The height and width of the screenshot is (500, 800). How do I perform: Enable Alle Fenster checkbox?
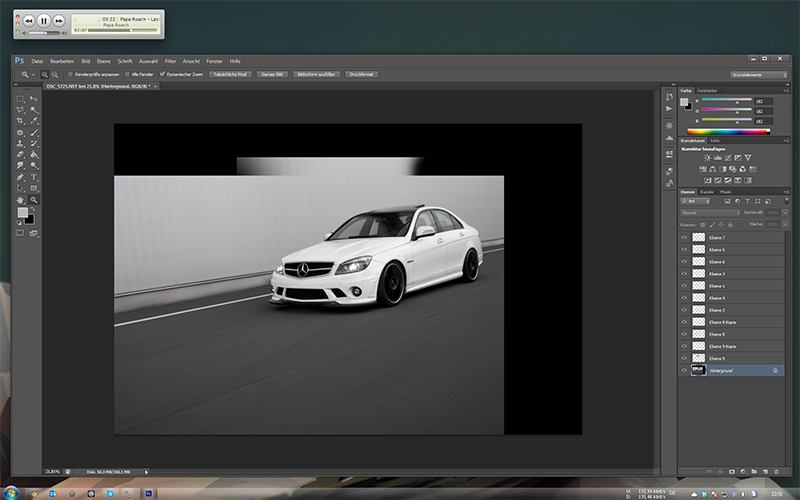coord(127,74)
